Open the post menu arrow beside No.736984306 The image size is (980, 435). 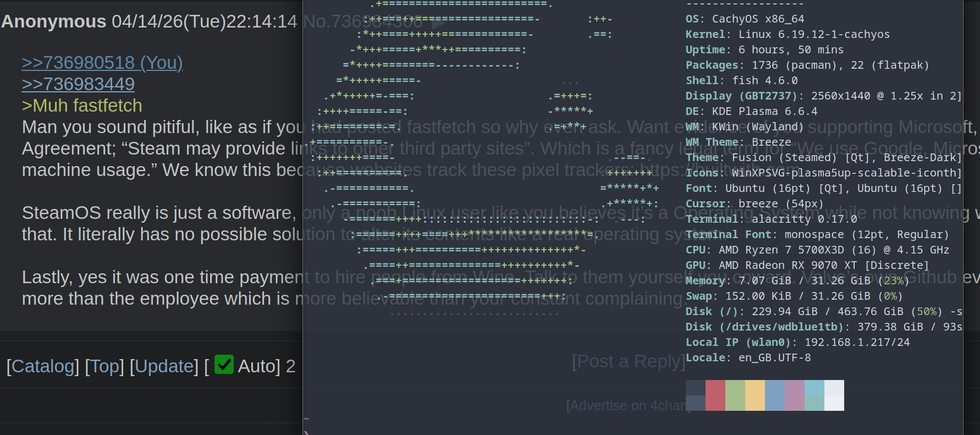pos(438,22)
